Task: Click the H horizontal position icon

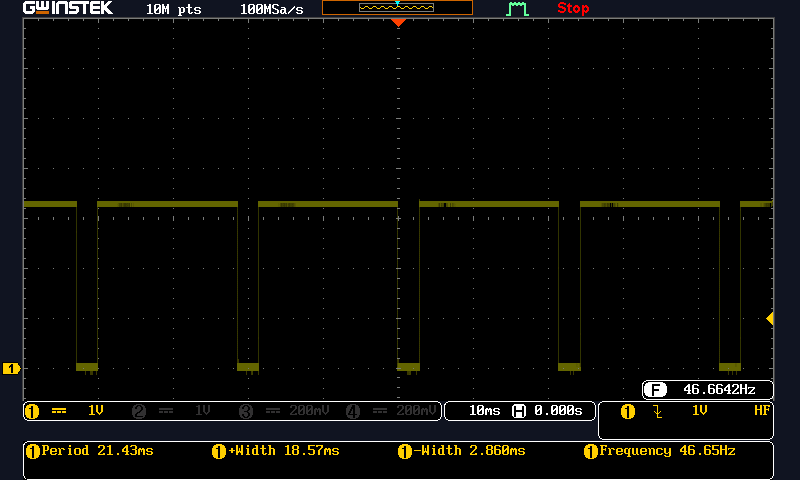Action: 519,411
